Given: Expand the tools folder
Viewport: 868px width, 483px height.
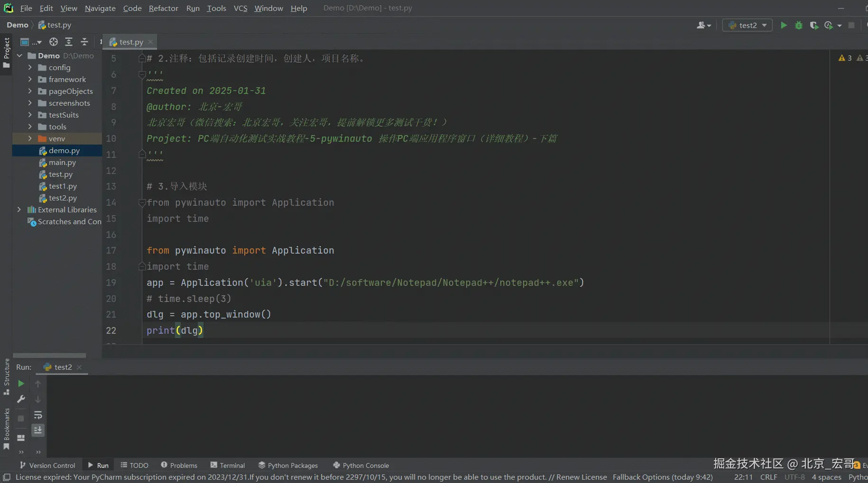Looking at the screenshot, I should click(30, 127).
